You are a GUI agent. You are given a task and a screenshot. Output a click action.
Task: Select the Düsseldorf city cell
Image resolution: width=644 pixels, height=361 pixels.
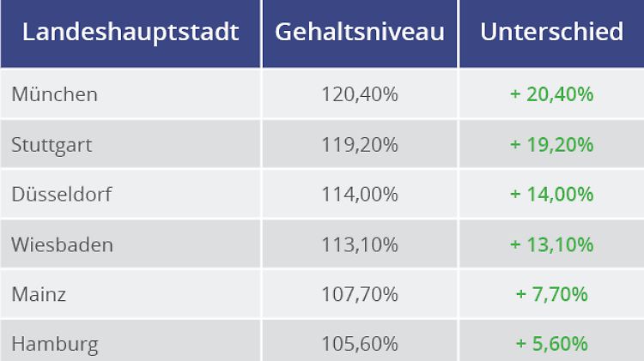tap(62, 195)
